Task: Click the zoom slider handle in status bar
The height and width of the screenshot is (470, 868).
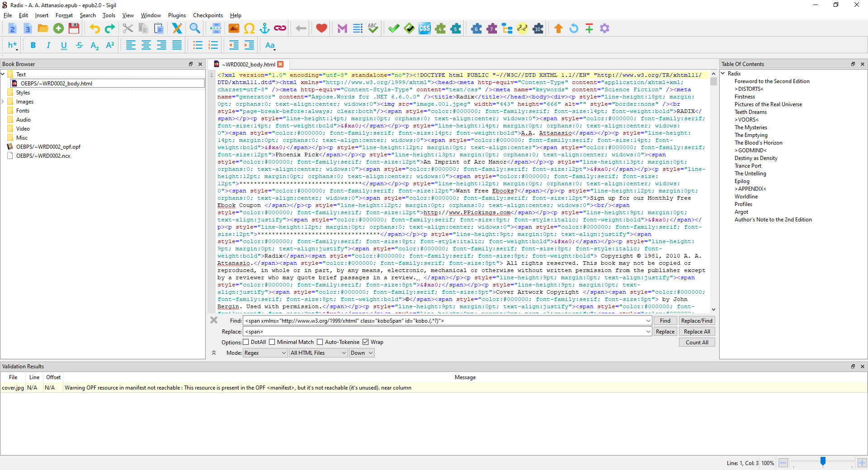Action: tap(823, 461)
